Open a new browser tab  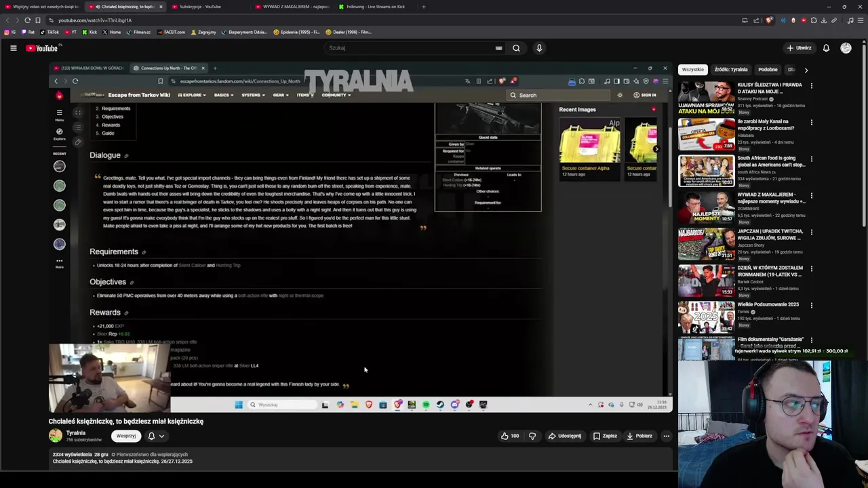[x=423, y=7]
